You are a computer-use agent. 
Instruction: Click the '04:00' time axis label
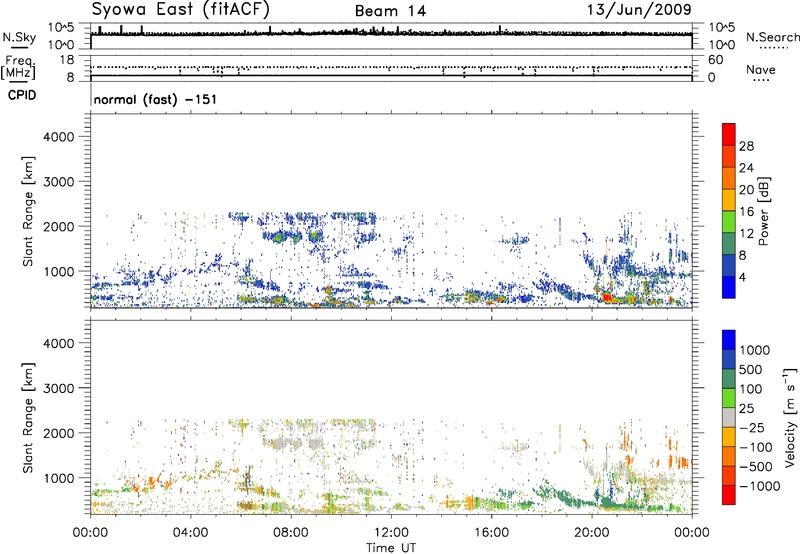click(191, 533)
